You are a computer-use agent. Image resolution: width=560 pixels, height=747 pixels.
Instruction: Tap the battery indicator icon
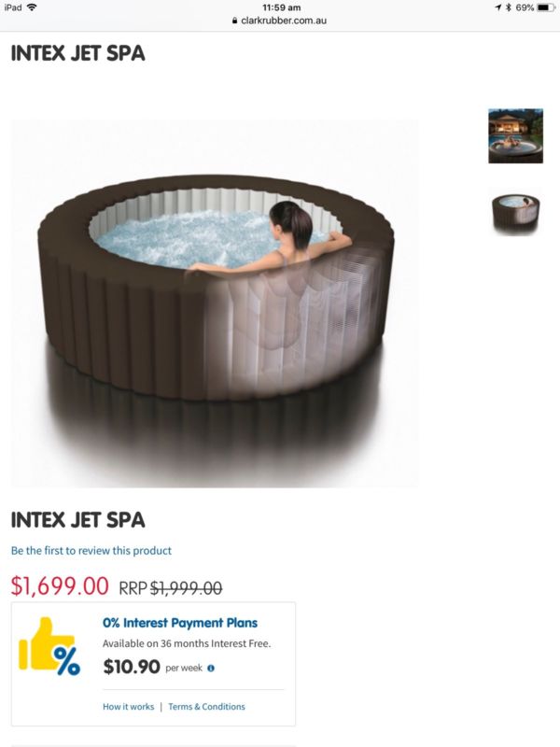545,7
